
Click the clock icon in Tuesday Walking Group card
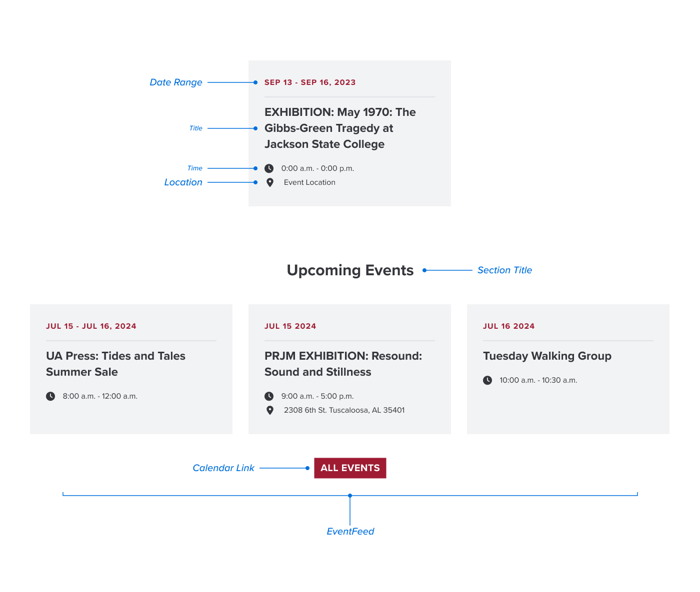click(487, 380)
